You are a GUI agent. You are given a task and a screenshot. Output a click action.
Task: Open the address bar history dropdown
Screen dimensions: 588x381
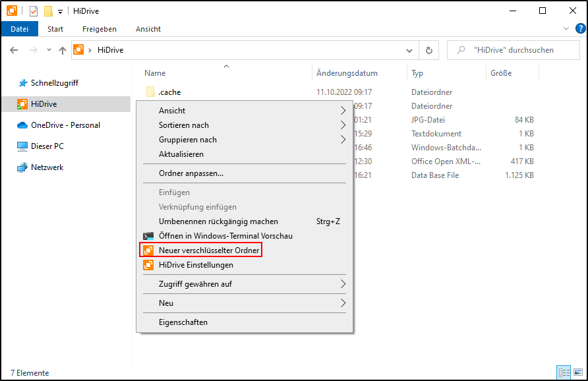point(409,50)
